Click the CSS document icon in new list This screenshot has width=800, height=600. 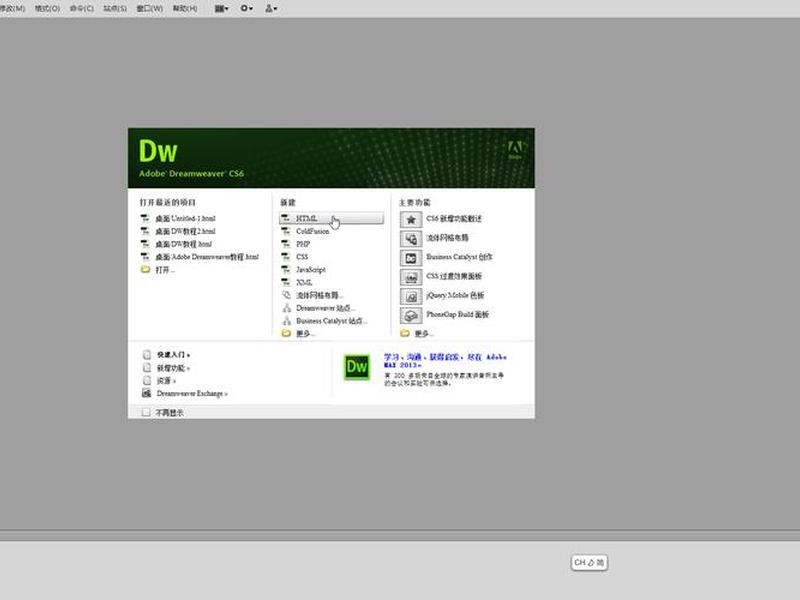point(286,257)
